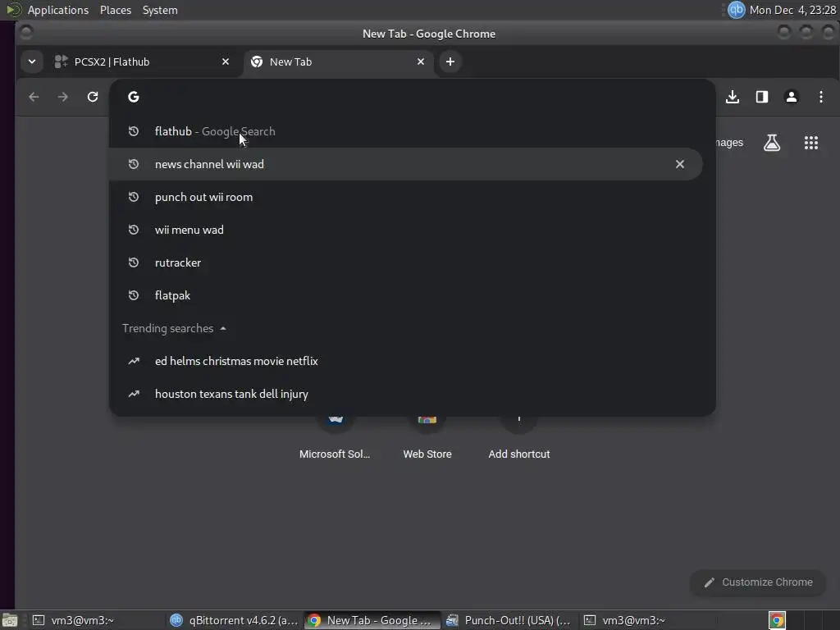840x630 pixels.
Task: Click the Google G icon in address bar
Action: 134,97
